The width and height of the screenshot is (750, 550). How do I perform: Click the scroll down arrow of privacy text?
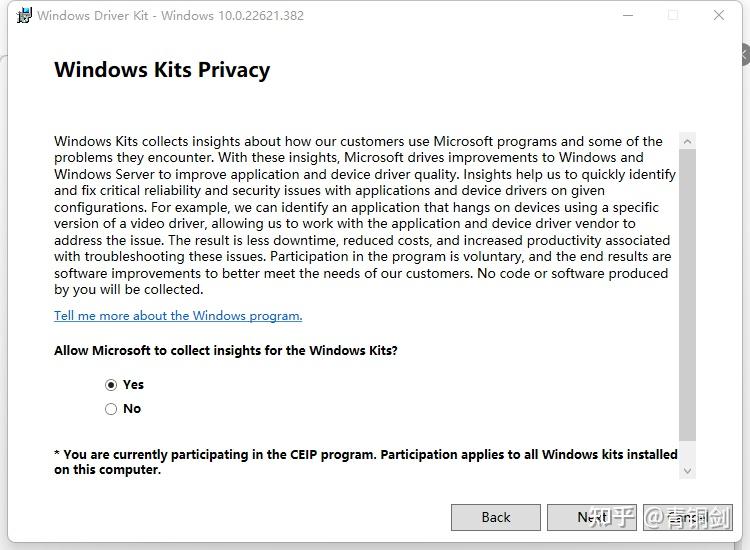tap(687, 470)
